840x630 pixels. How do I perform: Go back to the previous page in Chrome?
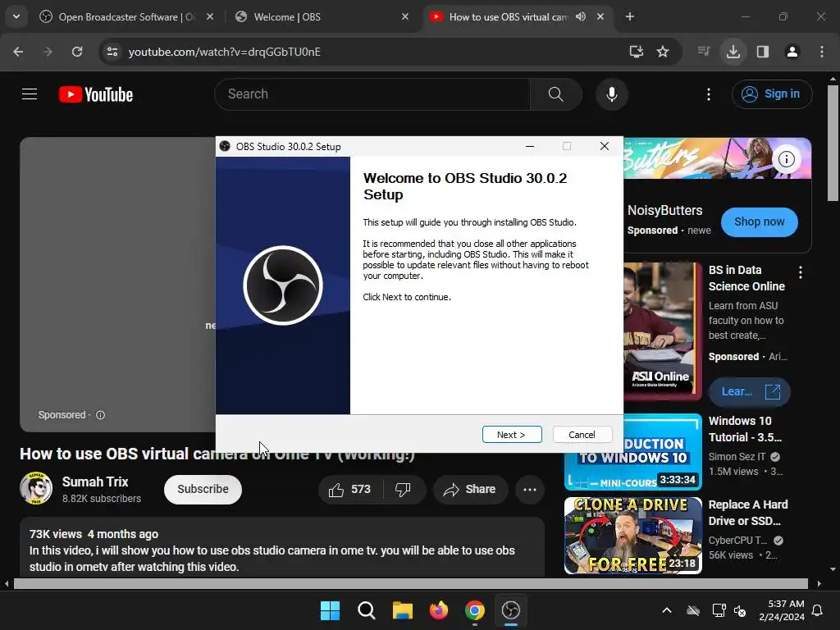(18, 52)
